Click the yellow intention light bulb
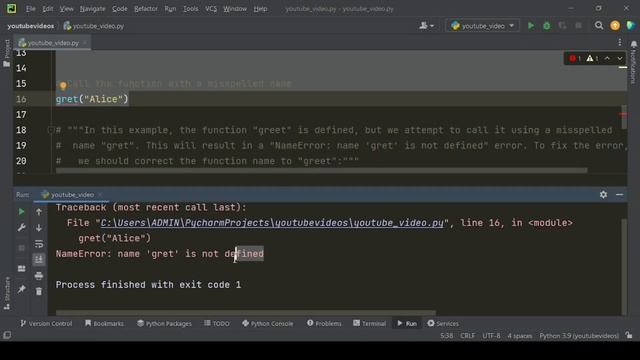This screenshot has height=360, width=640. click(63, 85)
